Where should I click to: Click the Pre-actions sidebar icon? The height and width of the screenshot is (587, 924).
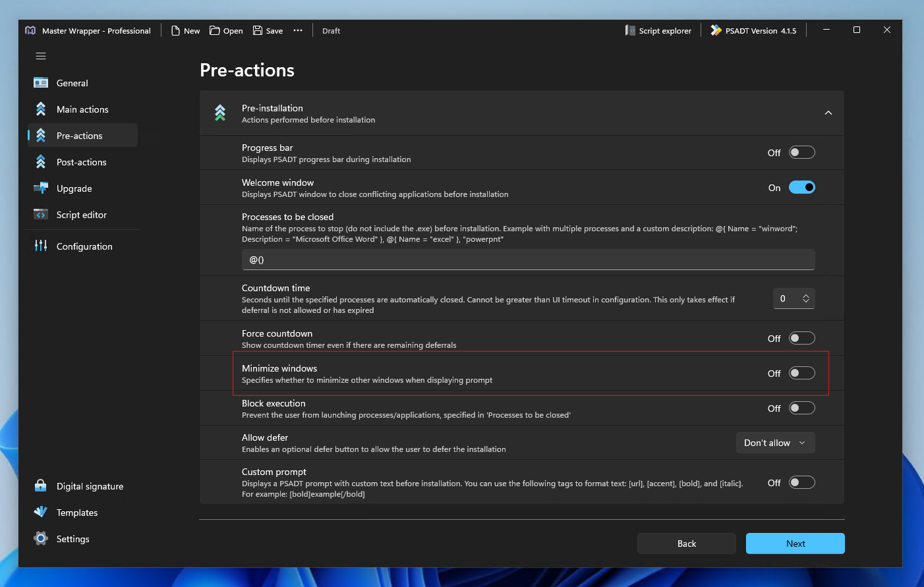[x=41, y=135]
